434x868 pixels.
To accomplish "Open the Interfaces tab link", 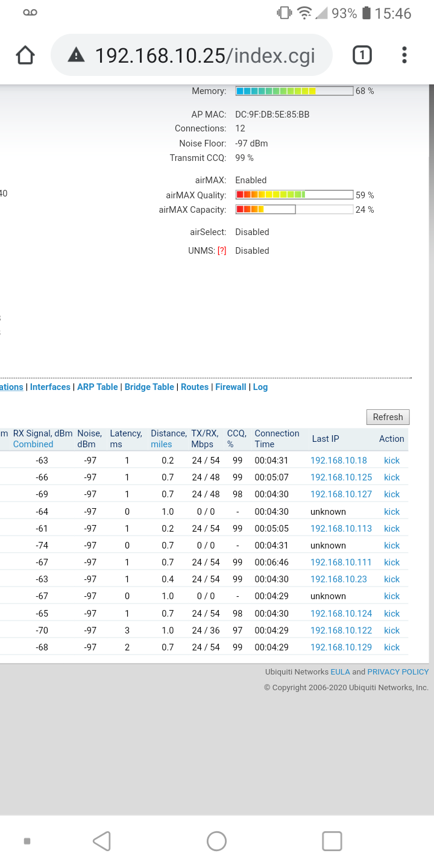I will tap(50, 387).
